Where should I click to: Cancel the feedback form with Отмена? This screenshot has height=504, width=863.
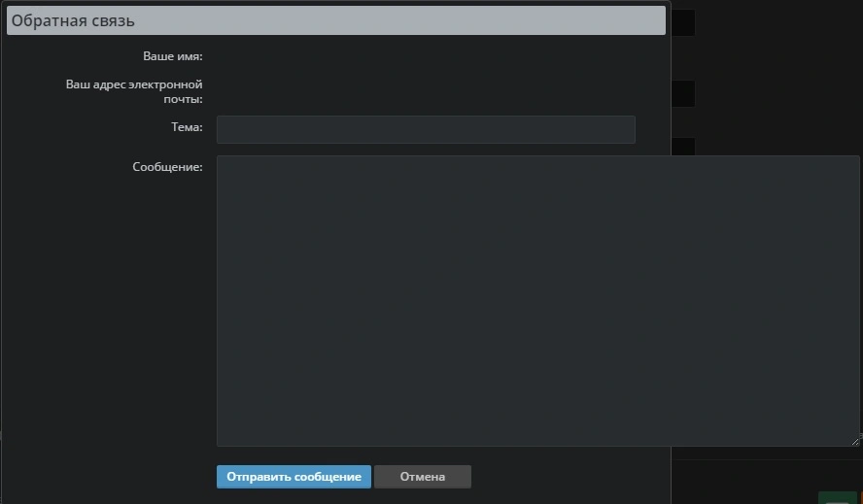tap(422, 477)
